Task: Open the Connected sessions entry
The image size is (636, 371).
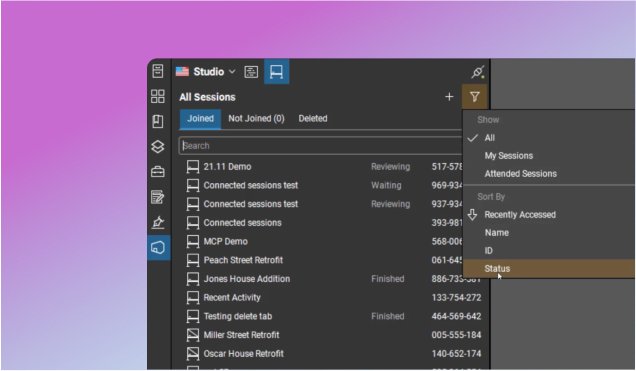Action: coord(243,223)
